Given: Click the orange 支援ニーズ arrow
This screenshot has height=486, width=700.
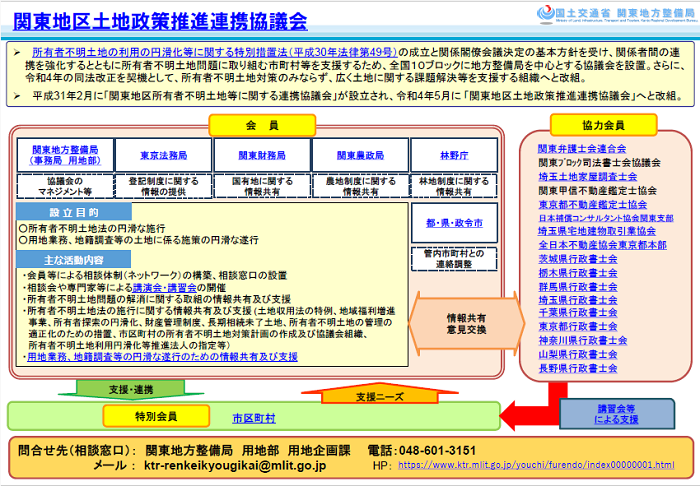Looking at the screenshot, I should (x=379, y=395).
